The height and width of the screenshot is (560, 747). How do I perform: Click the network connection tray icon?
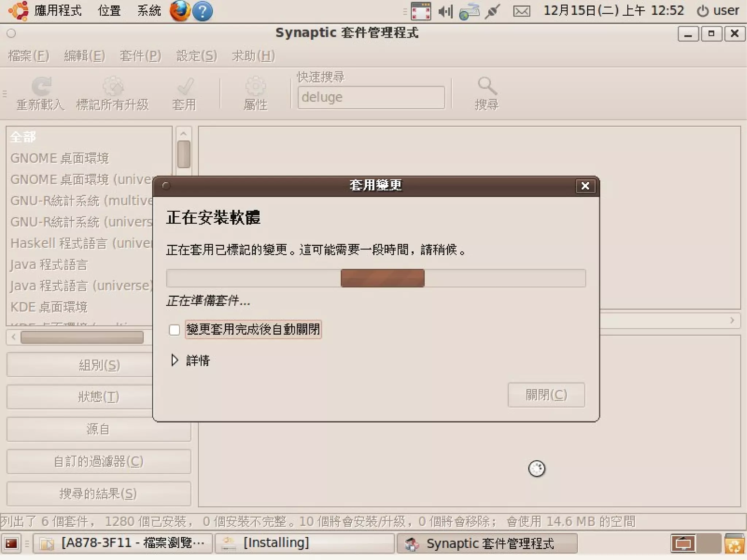coord(469,11)
